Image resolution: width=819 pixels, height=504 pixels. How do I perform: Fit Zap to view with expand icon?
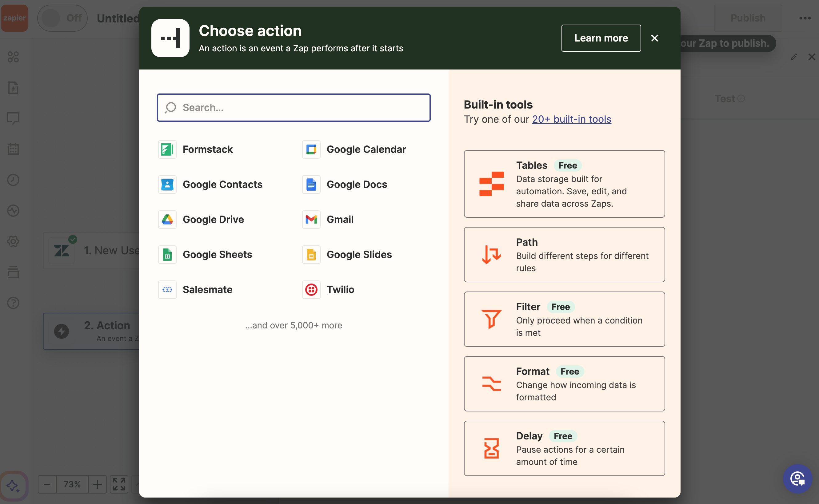(x=119, y=484)
